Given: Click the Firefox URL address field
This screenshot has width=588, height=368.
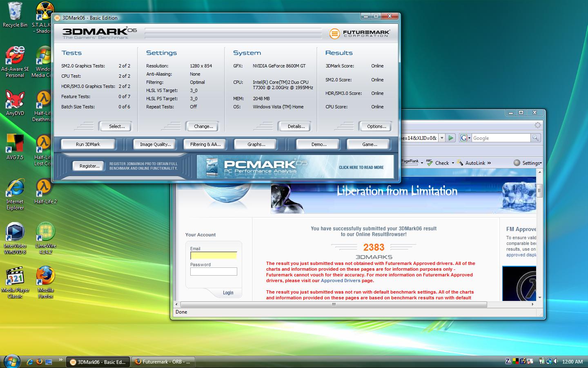Looking at the screenshot, I should [419, 138].
